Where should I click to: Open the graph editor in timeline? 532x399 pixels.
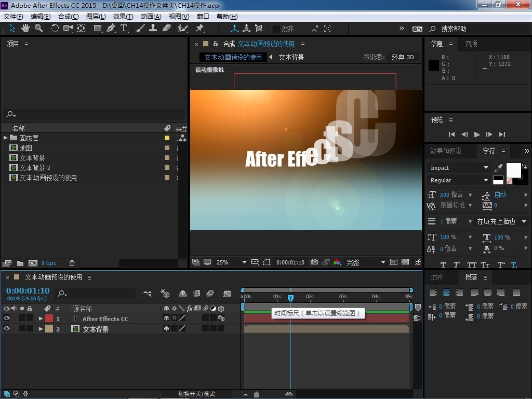(x=228, y=294)
